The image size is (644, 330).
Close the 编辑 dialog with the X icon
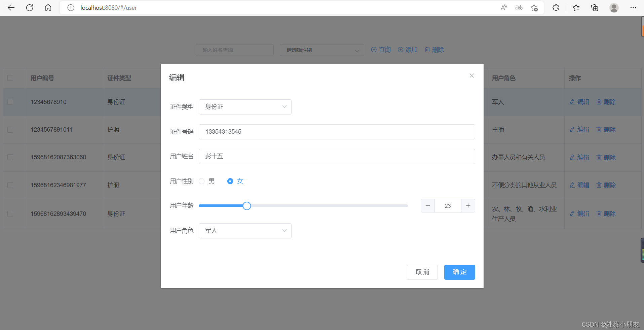point(471,75)
